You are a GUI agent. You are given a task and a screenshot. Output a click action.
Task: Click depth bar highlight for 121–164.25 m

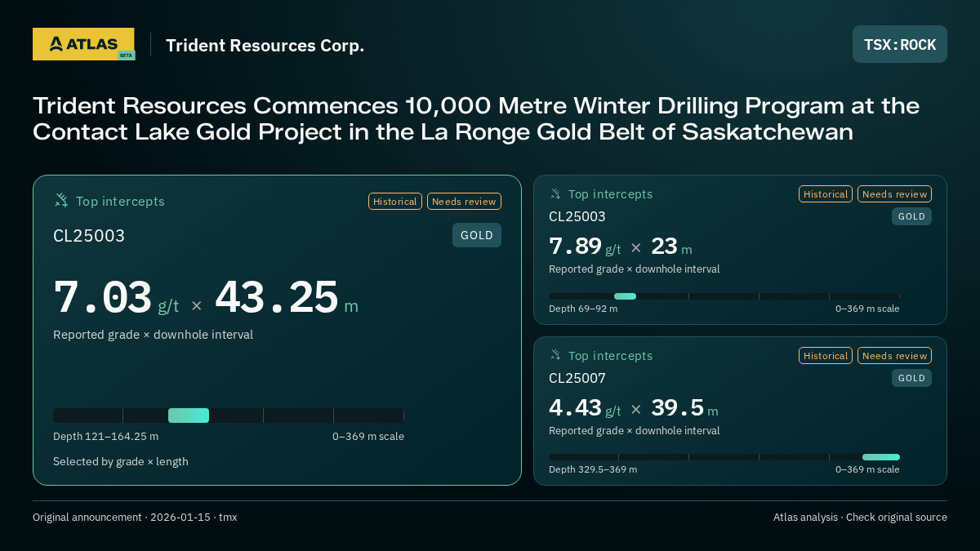pos(189,415)
